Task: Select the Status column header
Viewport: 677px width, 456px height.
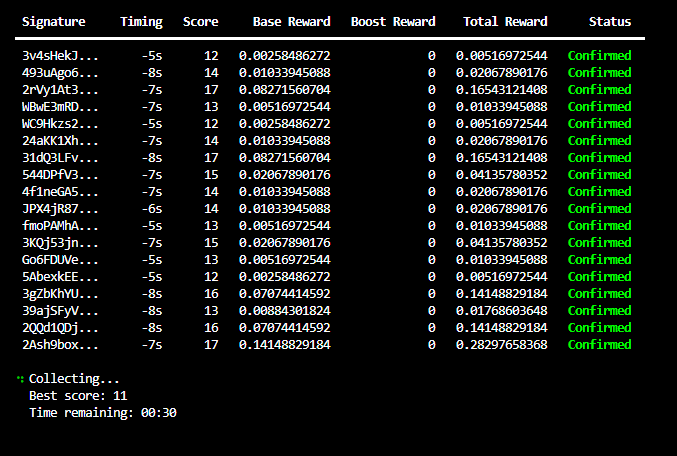Action: click(x=610, y=22)
